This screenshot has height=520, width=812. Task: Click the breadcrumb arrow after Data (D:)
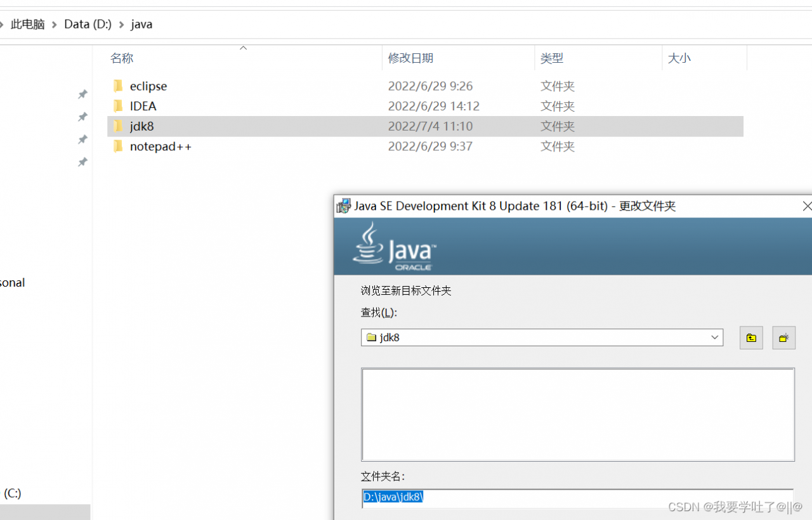[x=121, y=25]
